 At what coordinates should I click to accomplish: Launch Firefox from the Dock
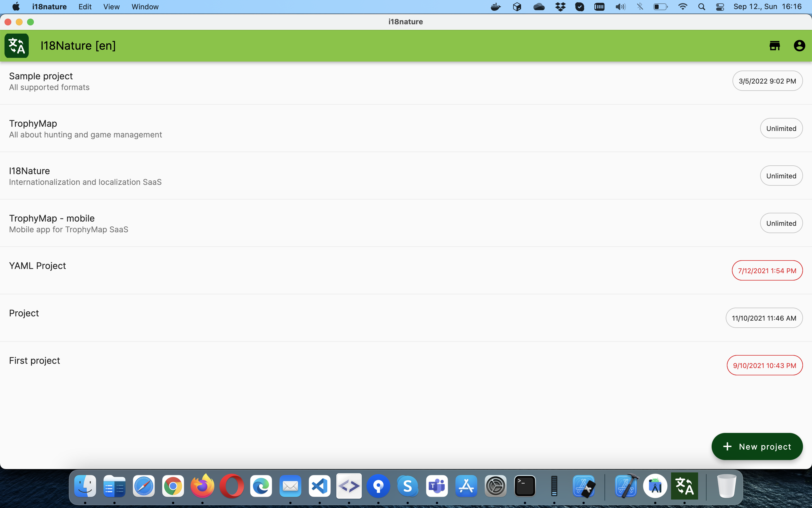click(202, 486)
